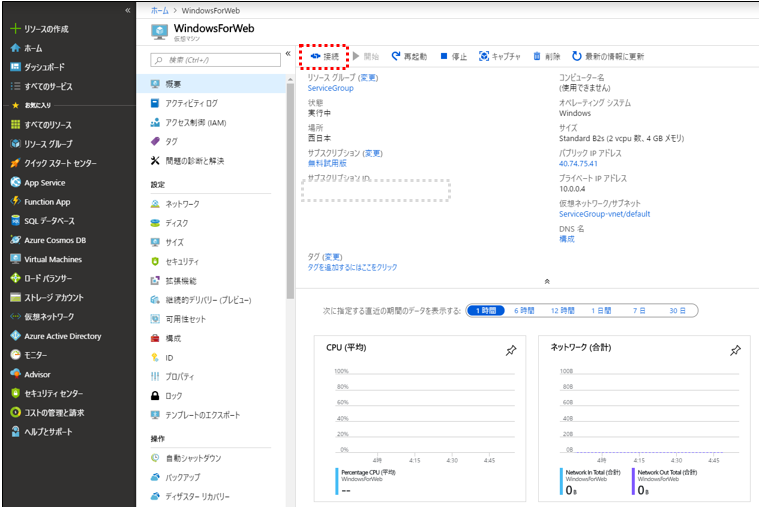The width and height of the screenshot is (759, 507).
Task: Open the ServiceGroup resource group link
Action: click(x=331, y=88)
